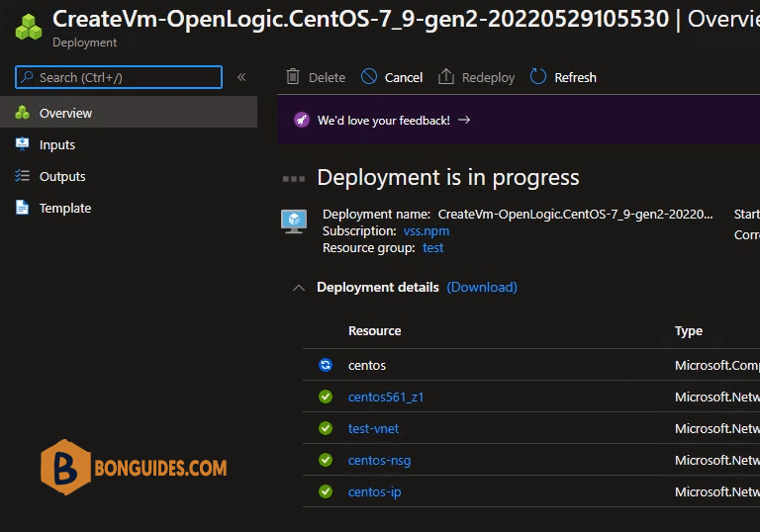Click the Microsoft.Comp type cell for centos
The image size is (760, 532).
pos(716,365)
